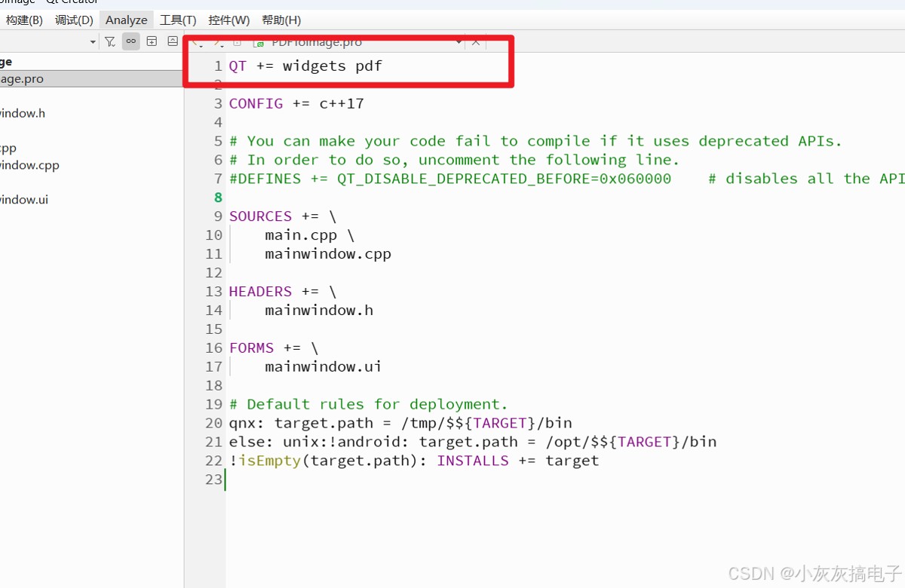The height and width of the screenshot is (588, 905).
Task: Click the 'QT += widgets pdf' line
Action: 305,66
